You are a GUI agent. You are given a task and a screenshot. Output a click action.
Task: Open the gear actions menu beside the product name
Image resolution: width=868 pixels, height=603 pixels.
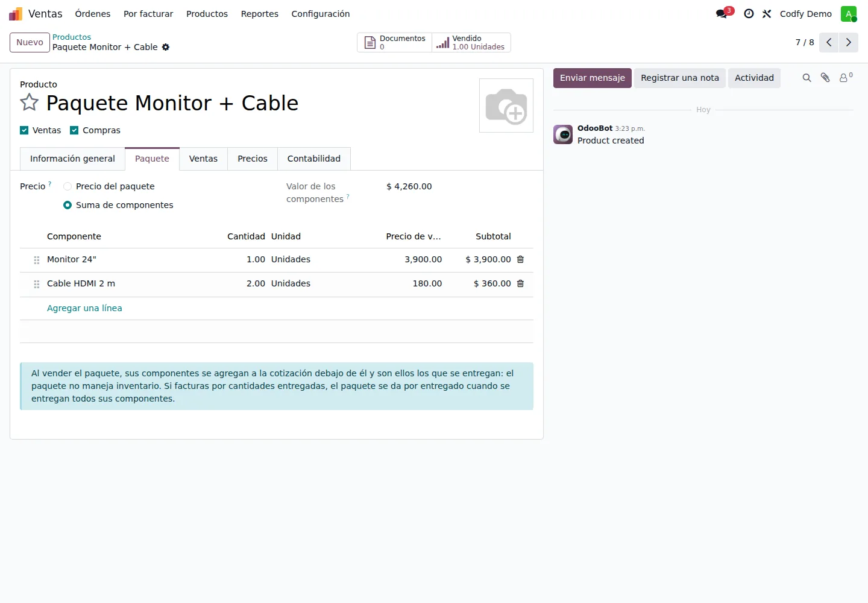[x=166, y=47]
